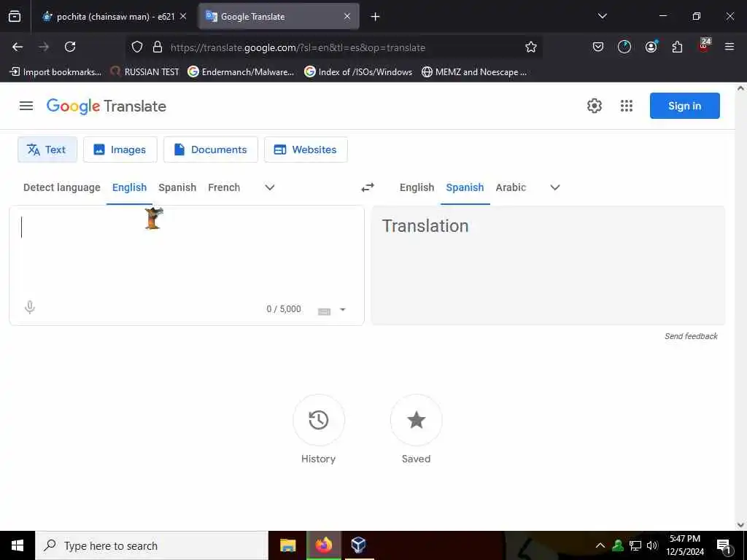View site security padlock information
Viewport: 747px width, 560px height.
tap(158, 47)
